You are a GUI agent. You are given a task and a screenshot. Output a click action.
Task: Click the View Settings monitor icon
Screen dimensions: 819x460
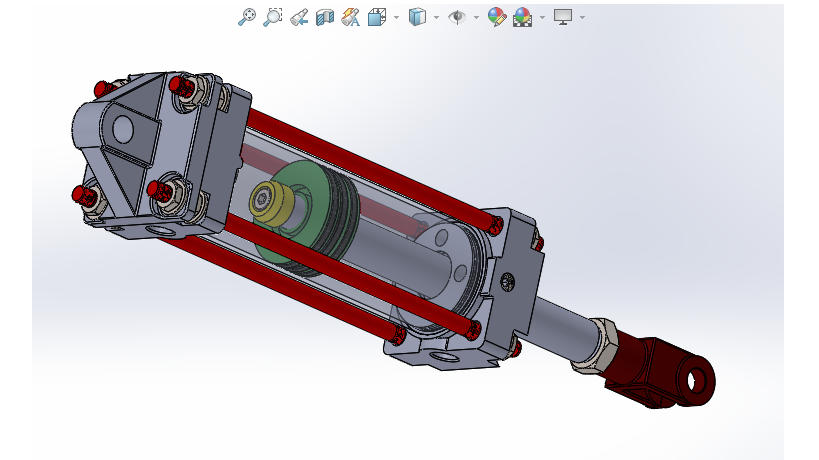pyautogui.click(x=563, y=17)
